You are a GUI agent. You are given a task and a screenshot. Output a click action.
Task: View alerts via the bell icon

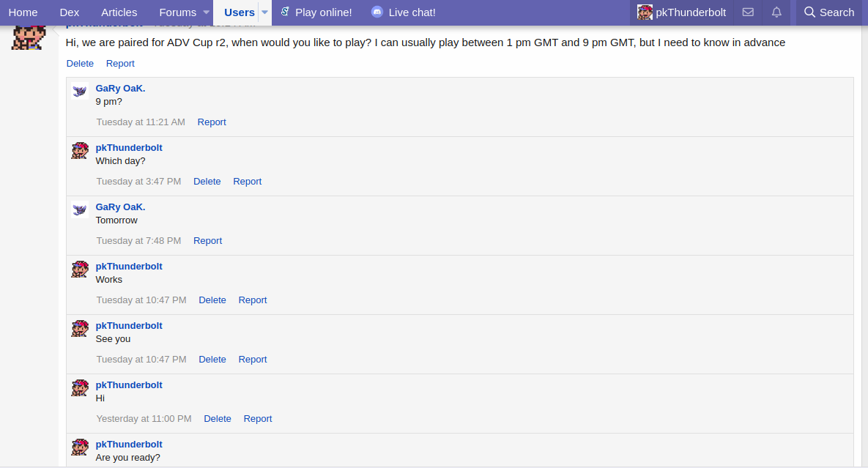pos(776,12)
